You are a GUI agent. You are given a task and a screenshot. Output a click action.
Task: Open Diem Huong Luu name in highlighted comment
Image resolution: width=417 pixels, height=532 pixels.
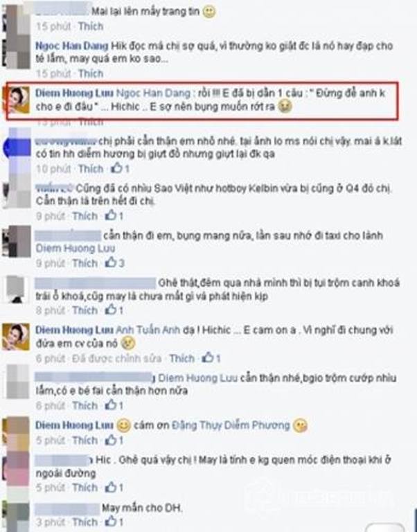(x=74, y=93)
